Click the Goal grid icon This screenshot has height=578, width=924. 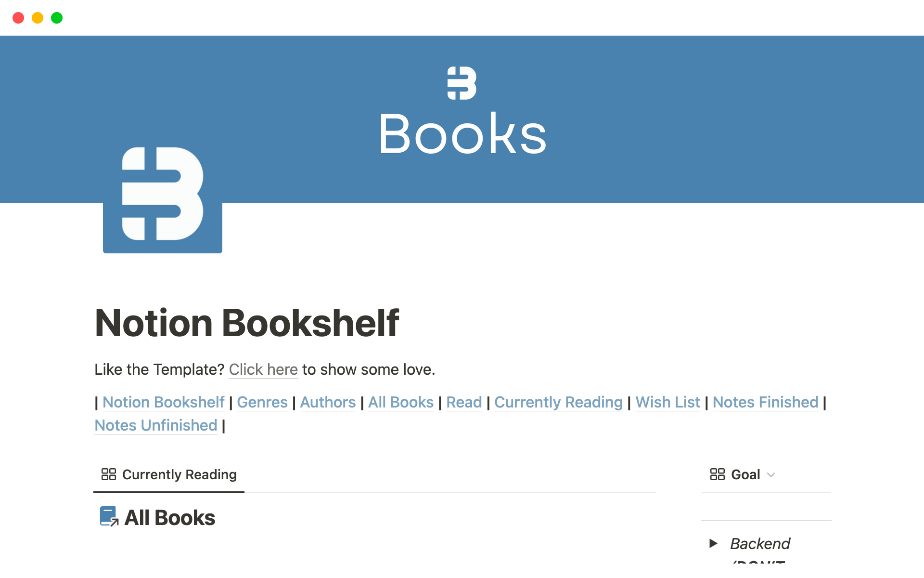718,474
